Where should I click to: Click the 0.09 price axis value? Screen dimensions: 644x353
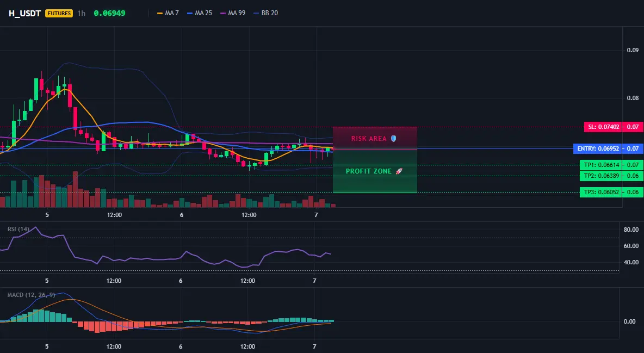tap(633, 50)
